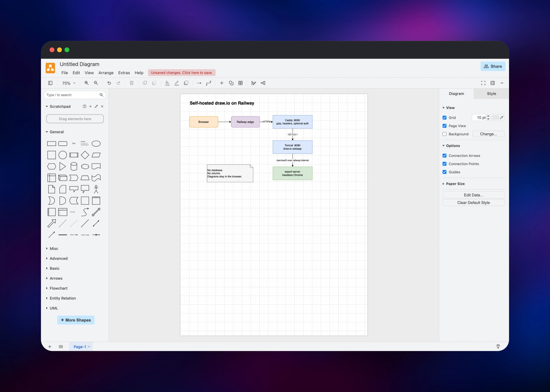This screenshot has height=392, width=550.
Task: Toggle the Connection Arrows checkbox
Action: coord(444,156)
